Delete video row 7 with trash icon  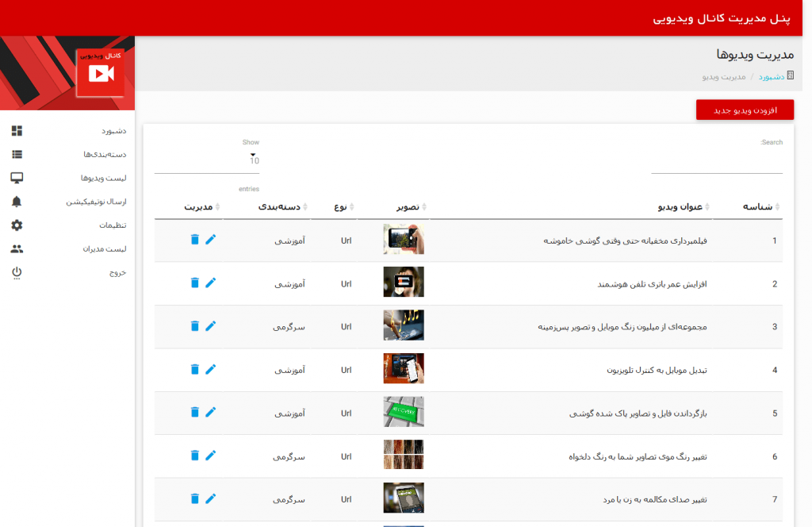click(x=195, y=498)
